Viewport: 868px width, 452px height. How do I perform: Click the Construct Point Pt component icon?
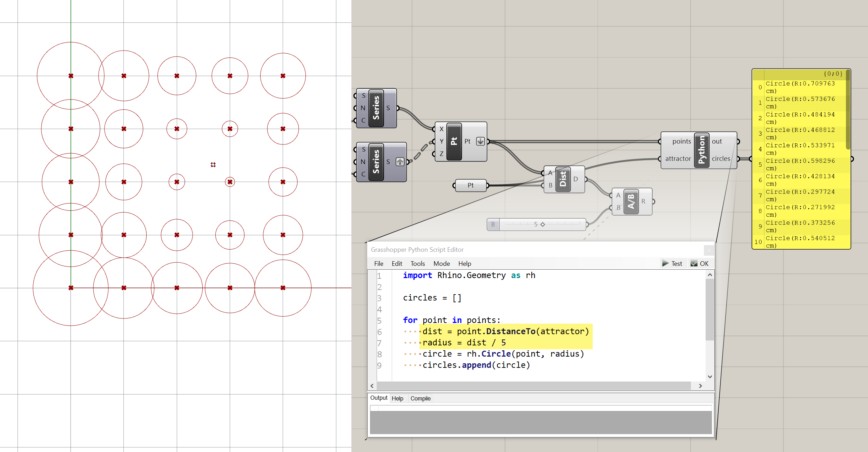pyautogui.click(x=454, y=141)
